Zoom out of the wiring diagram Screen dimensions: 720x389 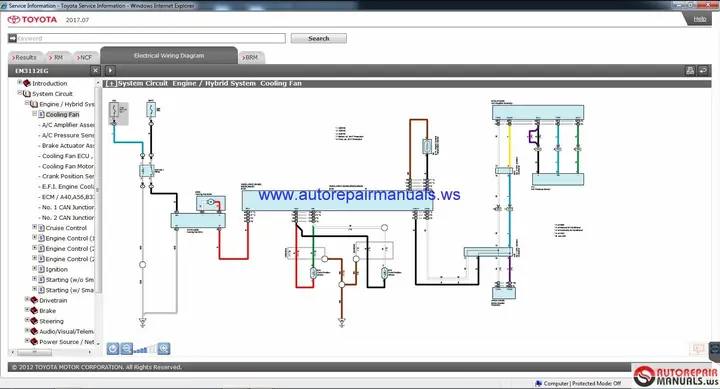(127, 349)
